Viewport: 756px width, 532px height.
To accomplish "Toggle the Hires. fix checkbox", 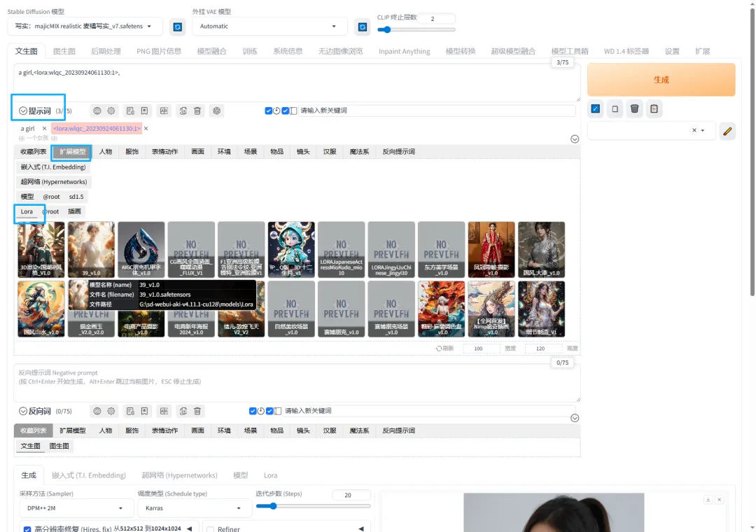I will pyautogui.click(x=27, y=529).
